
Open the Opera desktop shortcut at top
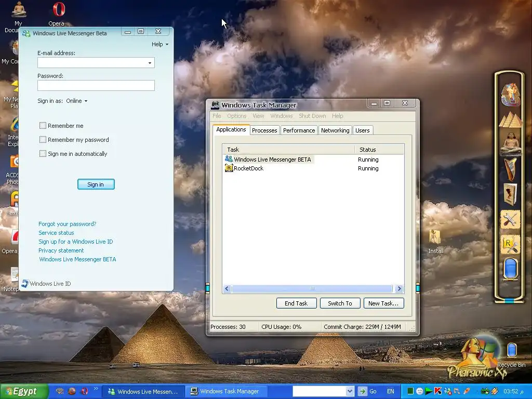pyautogui.click(x=57, y=14)
